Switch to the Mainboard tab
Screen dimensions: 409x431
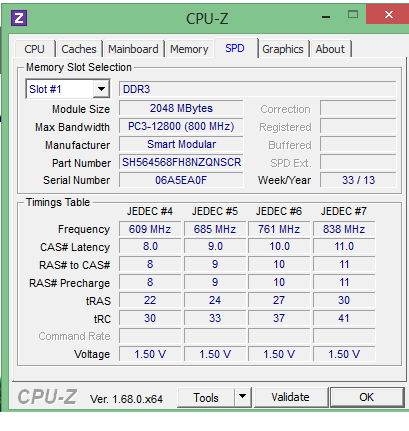point(133,49)
